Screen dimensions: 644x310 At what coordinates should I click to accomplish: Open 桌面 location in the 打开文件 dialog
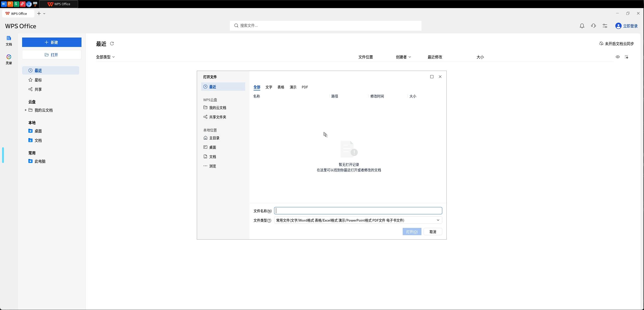(x=223, y=147)
